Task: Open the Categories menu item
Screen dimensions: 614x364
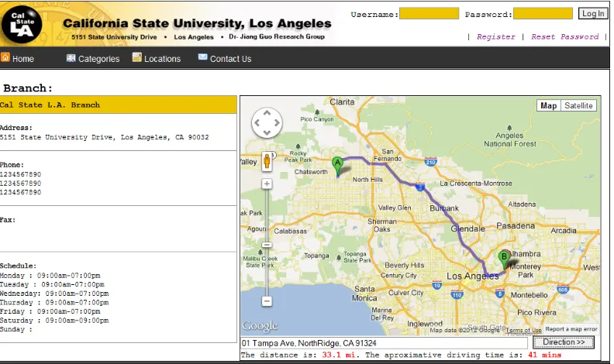Action: [x=98, y=59]
